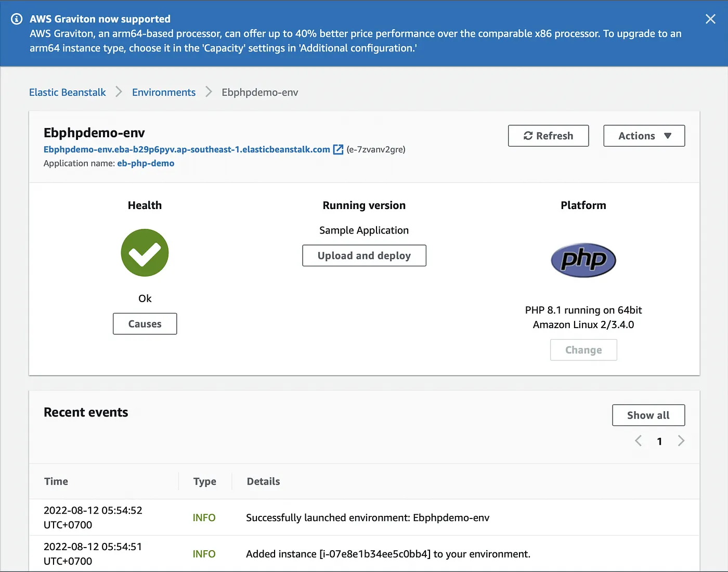Click the Details column header
The height and width of the screenshot is (572, 728).
tap(263, 482)
